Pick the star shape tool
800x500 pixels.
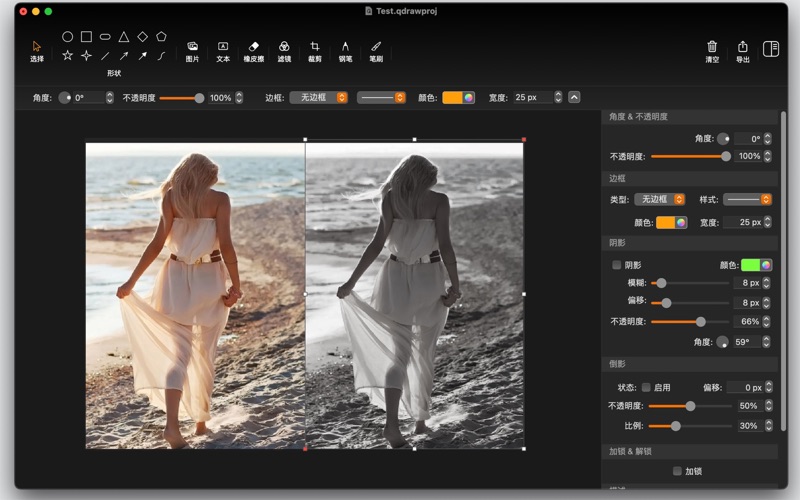68,56
